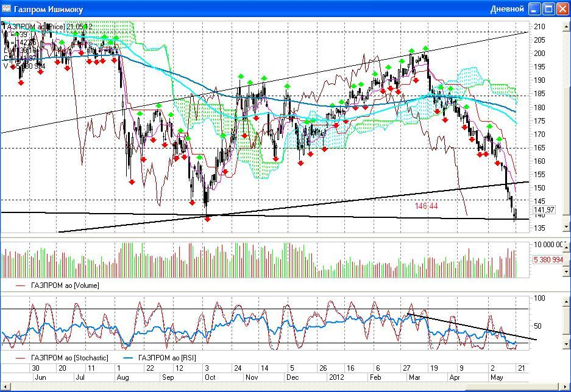This screenshot has height=392, width=571.
Task: Click the price axis value 165
Action: pos(539,148)
